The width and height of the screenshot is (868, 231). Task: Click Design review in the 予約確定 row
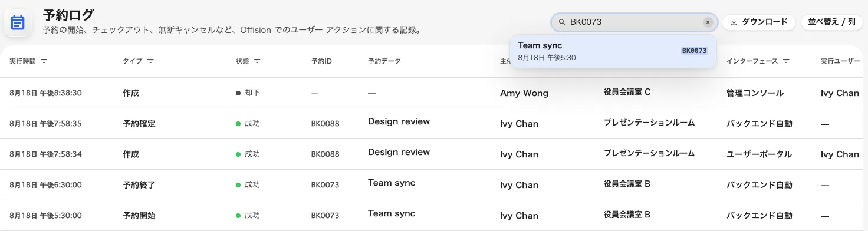(x=399, y=121)
